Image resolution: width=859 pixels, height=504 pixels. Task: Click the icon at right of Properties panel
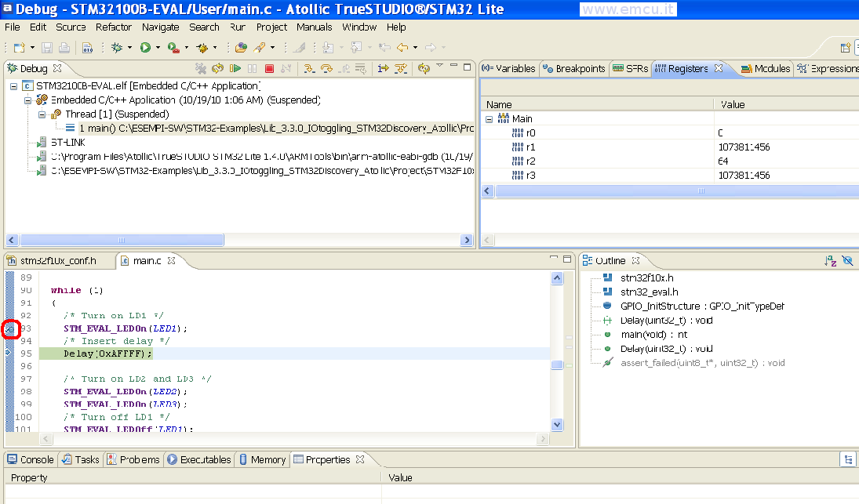pos(847,459)
